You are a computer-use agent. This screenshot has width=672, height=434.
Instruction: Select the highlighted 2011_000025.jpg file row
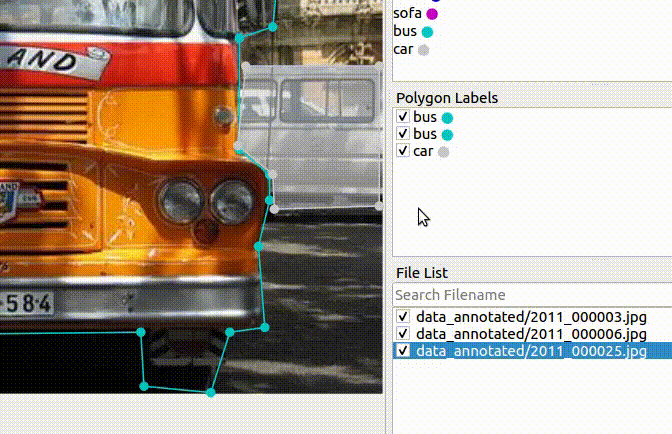click(532, 351)
